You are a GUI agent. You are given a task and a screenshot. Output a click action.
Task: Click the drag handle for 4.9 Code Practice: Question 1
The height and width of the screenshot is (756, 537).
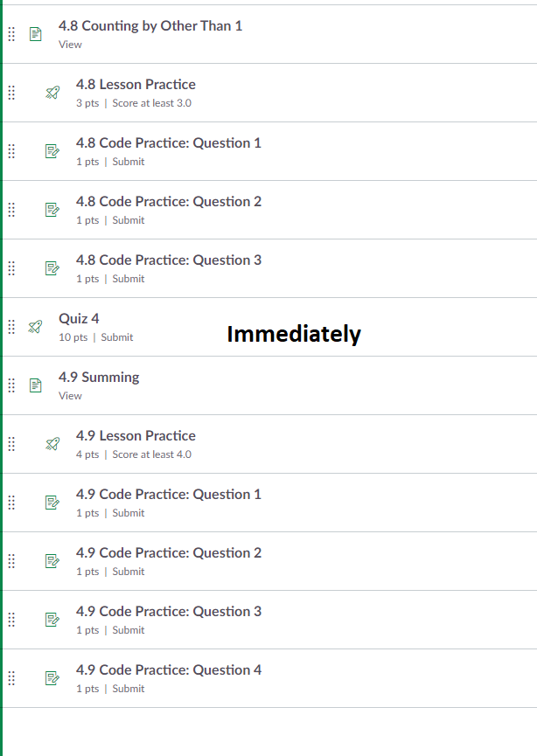click(11, 503)
